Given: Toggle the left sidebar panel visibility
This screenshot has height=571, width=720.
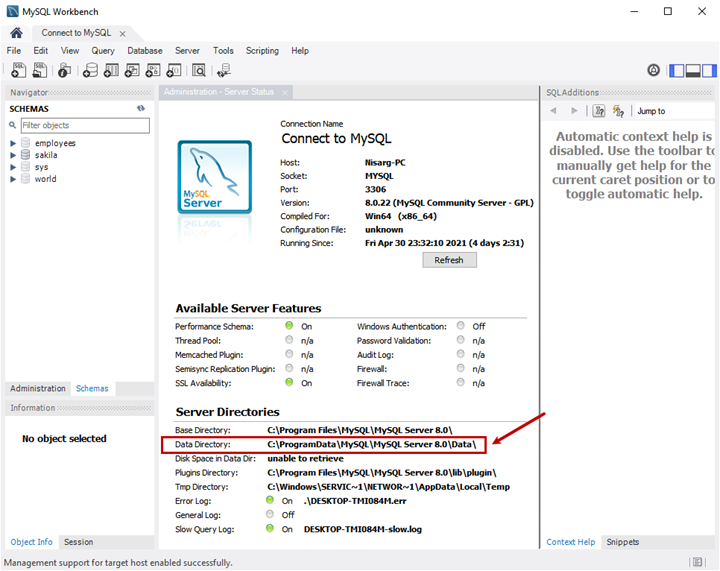Looking at the screenshot, I should (x=676, y=71).
